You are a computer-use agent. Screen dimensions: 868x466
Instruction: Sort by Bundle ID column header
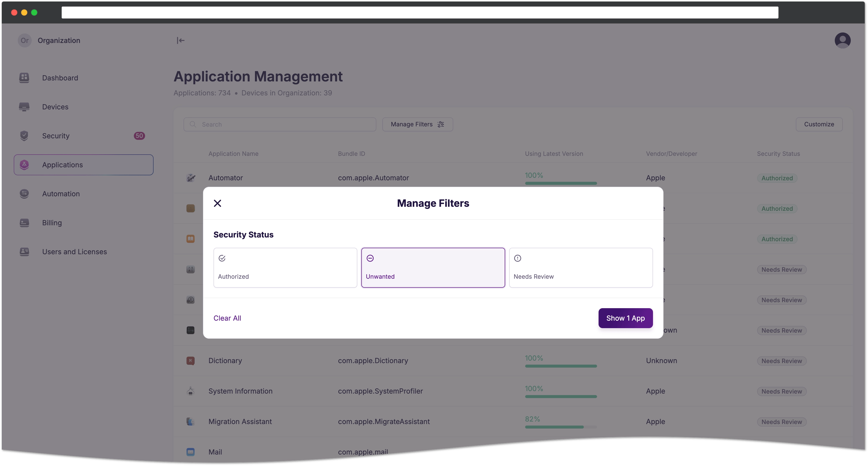pyautogui.click(x=351, y=154)
